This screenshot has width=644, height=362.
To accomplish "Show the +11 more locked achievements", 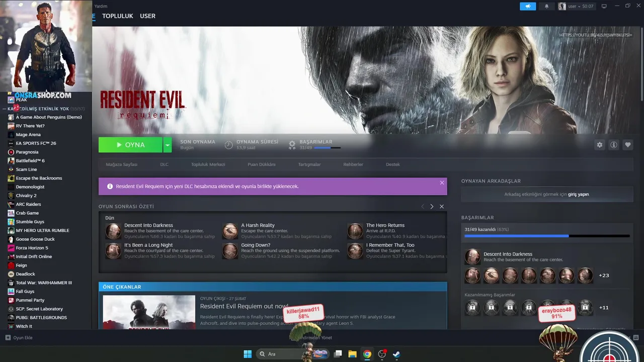I will point(604,308).
